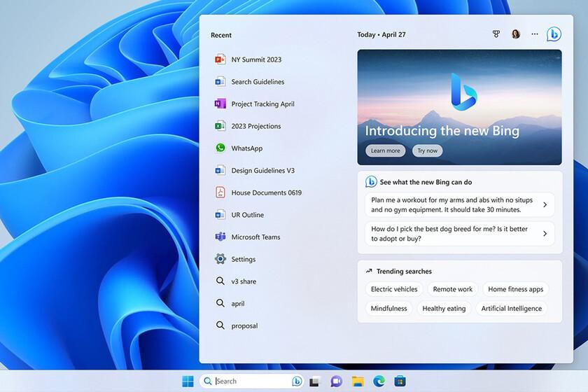588x392 pixels.
Task: Open Project Tracking April OneNote notebook
Action: [x=262, y=104]
